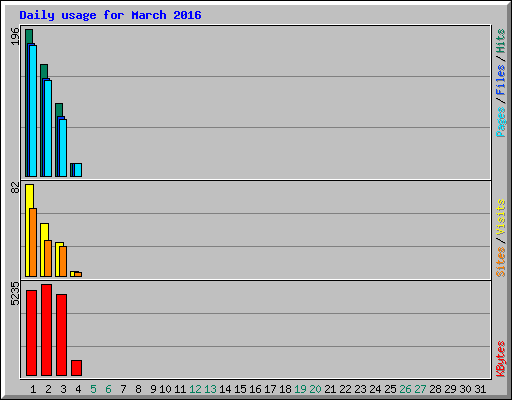Screen dimensions: 512x400
Task: Click day 7 on the date axis
Action: click(x=123, y=389)
